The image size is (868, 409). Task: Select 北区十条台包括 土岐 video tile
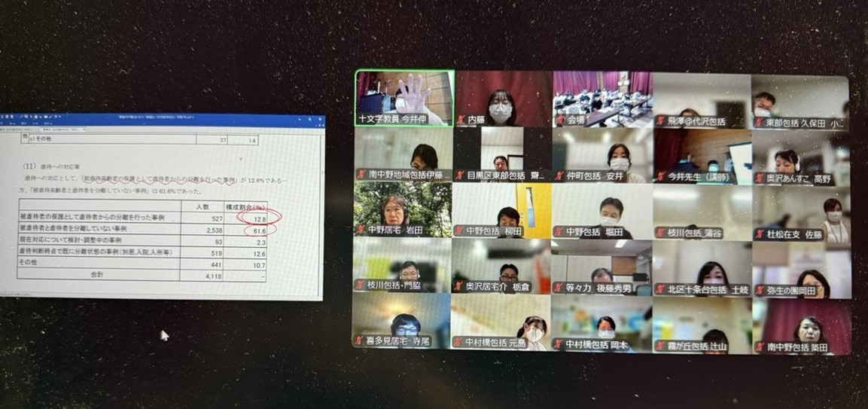(x=702, y=267)
